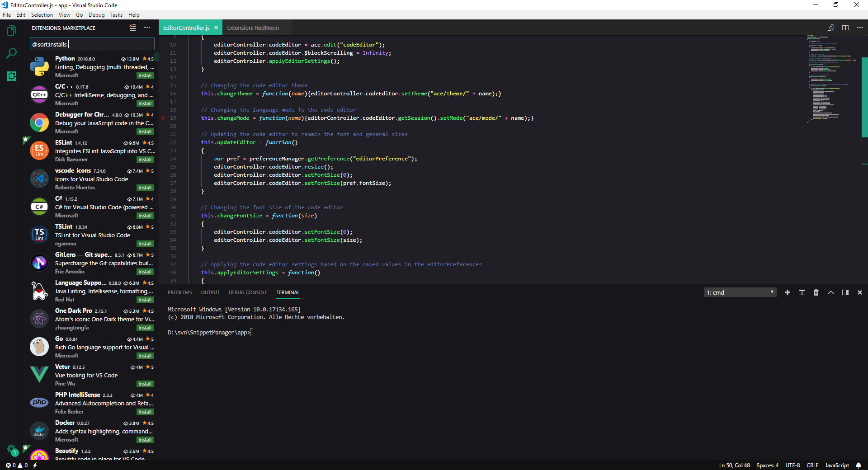
Task: Select the C/C++ extension icon
Action: tap(39, 94)
